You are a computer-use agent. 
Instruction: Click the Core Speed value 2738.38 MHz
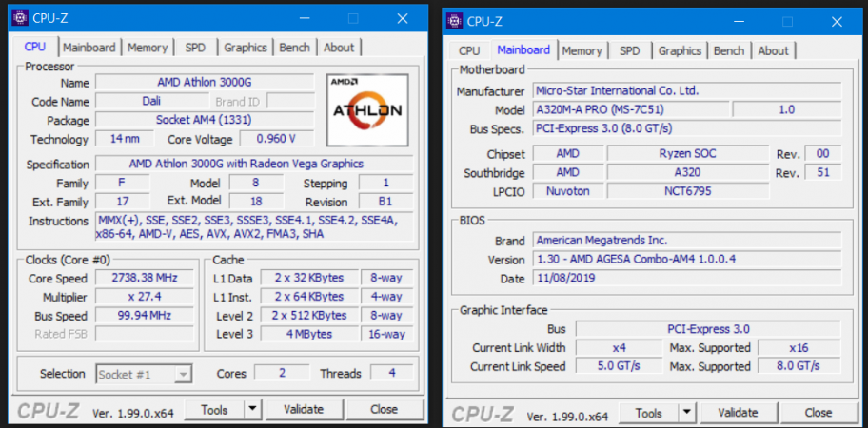[145, 278]
